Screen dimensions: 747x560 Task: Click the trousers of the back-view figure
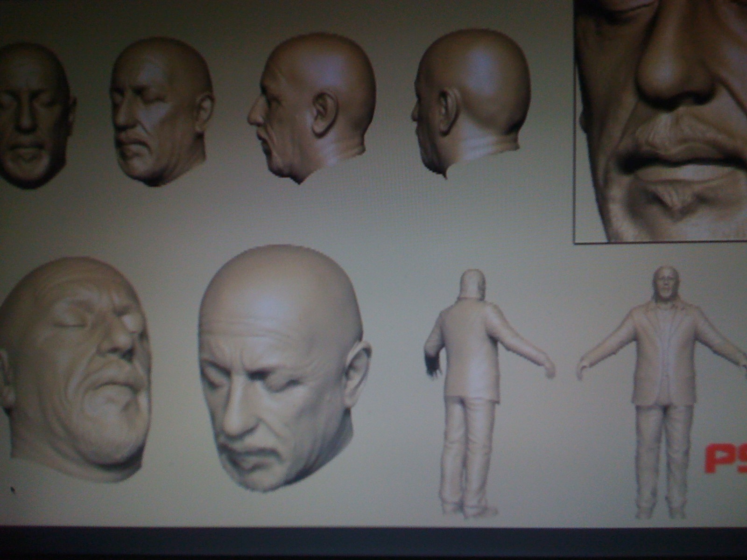467,448
